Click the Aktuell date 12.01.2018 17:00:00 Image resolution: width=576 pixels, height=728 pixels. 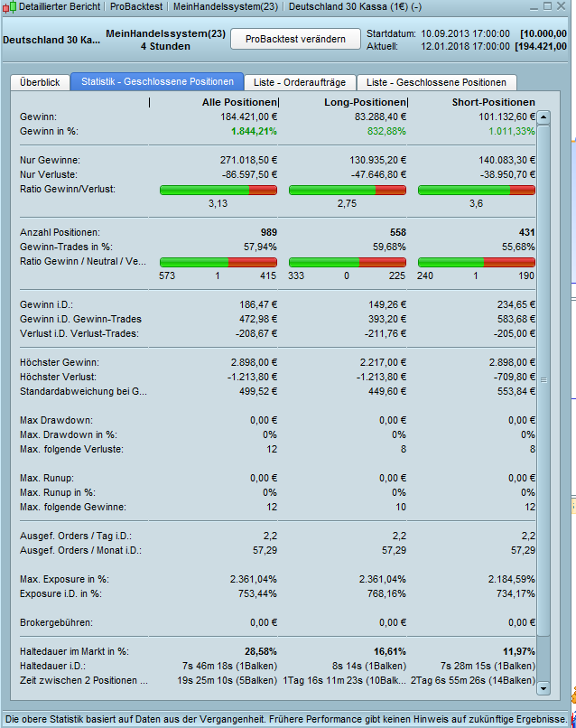[x=465, y=46]
